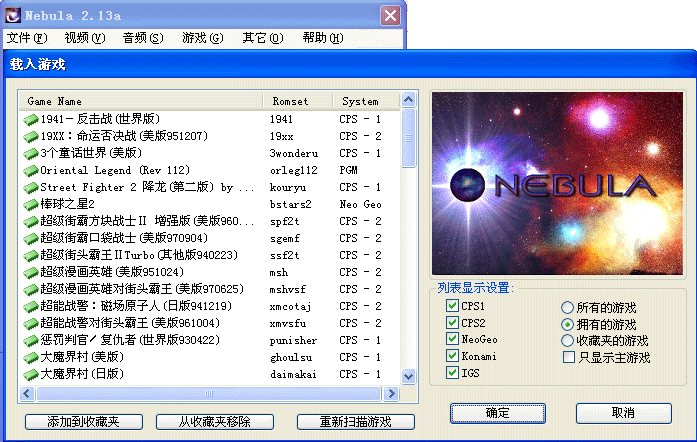
Task: Click the Nebula app icon in title bar
Action: tap(12, 16)
